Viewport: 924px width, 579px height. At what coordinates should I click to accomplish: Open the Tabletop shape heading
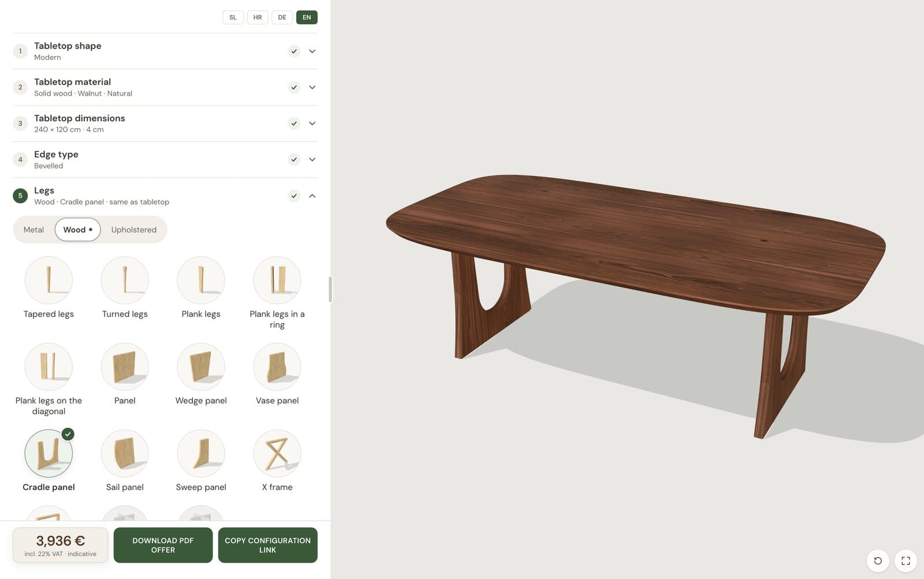tap(68, 46)
